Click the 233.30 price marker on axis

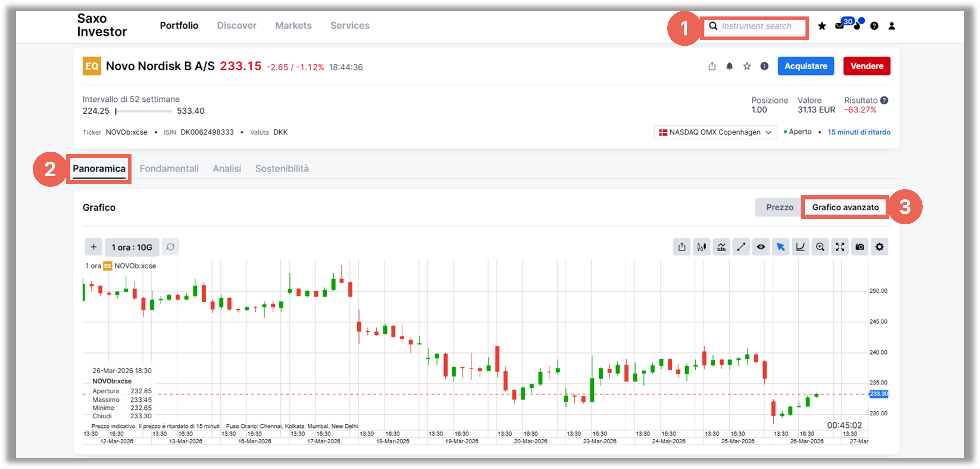point(879,394)
